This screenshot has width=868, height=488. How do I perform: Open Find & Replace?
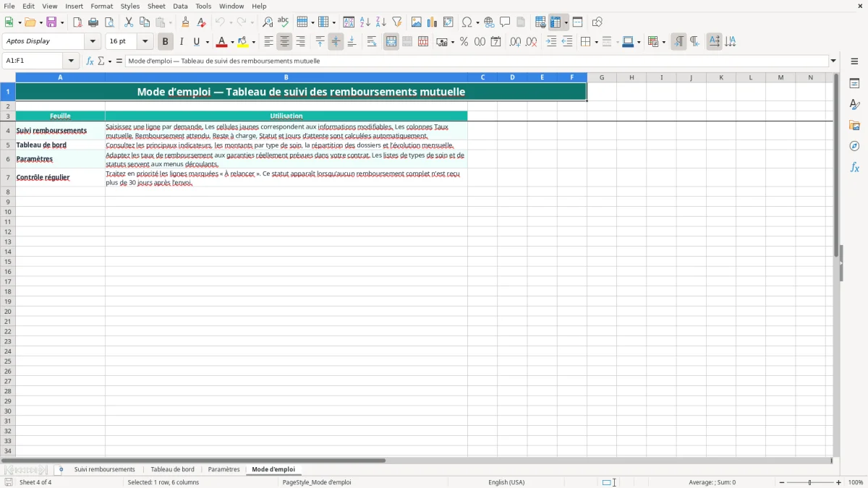[x=268, y=22]
